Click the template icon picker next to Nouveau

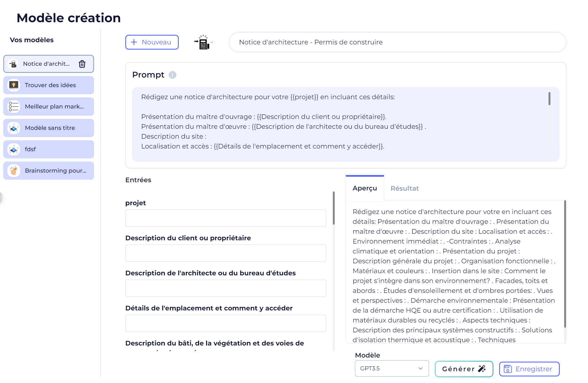coord(203,42)
